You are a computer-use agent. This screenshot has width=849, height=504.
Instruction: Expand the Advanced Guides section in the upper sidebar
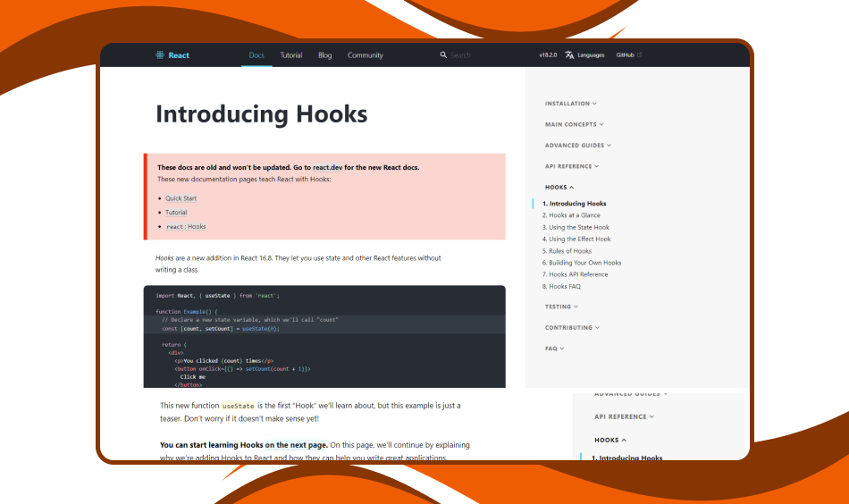tap(577, 145)
